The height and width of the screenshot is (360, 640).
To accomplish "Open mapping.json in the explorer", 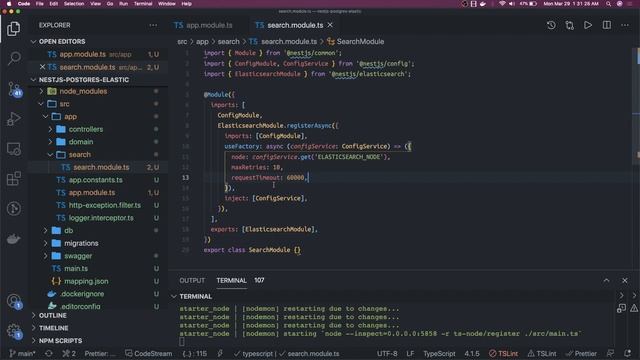I will 86,281.
